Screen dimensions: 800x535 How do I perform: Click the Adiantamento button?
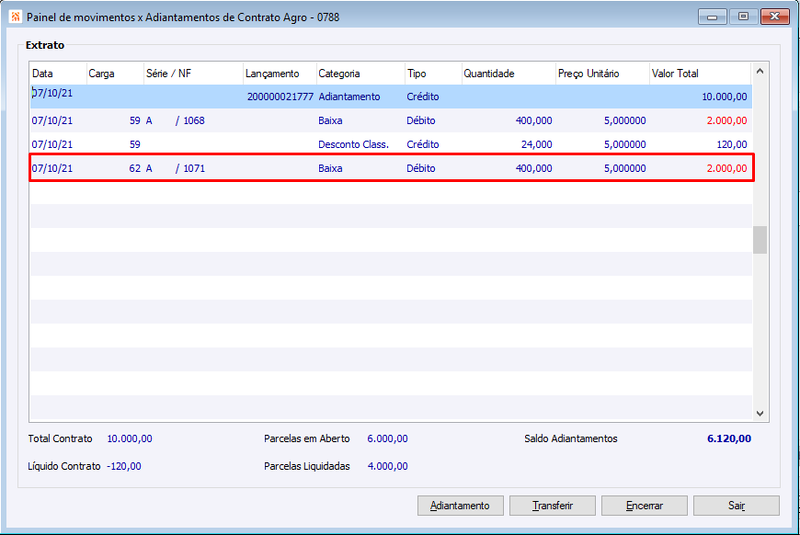(460, 505)
